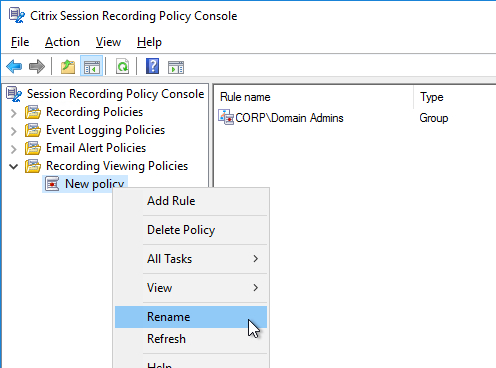The width and height of the screenshot is (496, 368).
Task: Select Recording Viewing Policies in the tree
Action: tap(117, 166)
